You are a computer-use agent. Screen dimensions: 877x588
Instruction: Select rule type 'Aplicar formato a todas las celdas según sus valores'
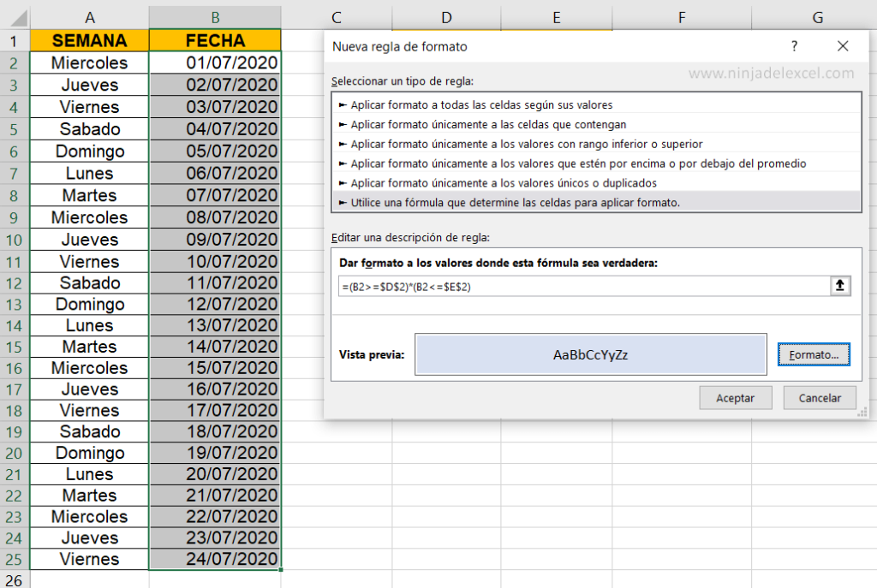point(597,104)
